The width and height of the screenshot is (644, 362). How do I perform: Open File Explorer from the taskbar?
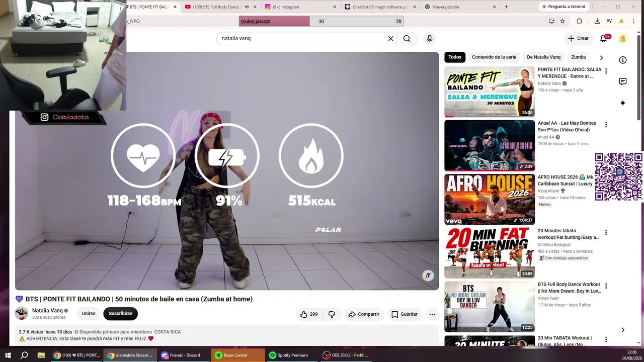(x=41, y=355)
